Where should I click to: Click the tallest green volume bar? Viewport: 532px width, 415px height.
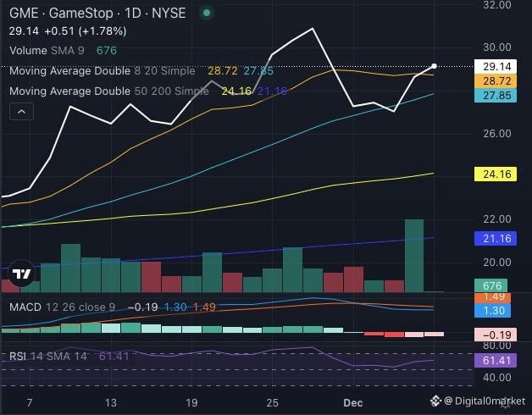414,256
